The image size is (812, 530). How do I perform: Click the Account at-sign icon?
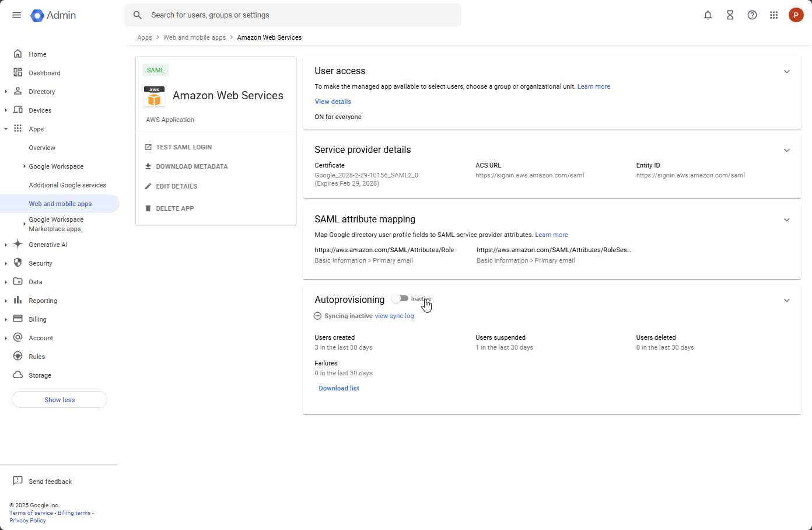pos(17,337)
